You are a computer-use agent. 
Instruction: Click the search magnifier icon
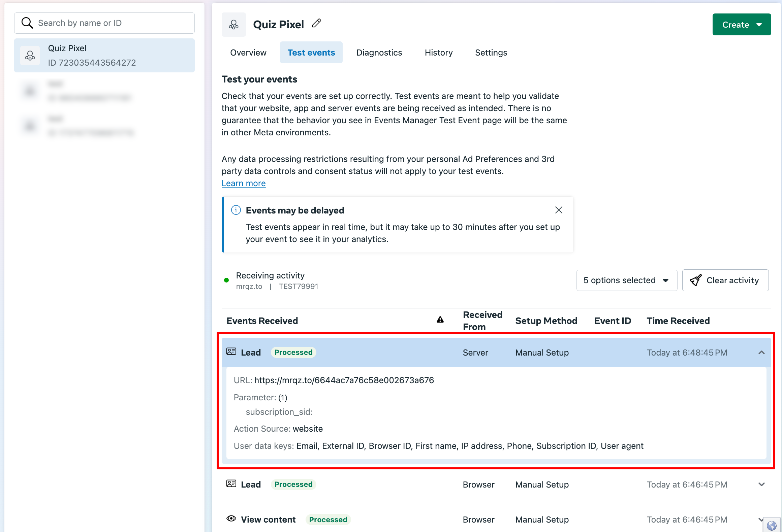(x=27, y=23)
